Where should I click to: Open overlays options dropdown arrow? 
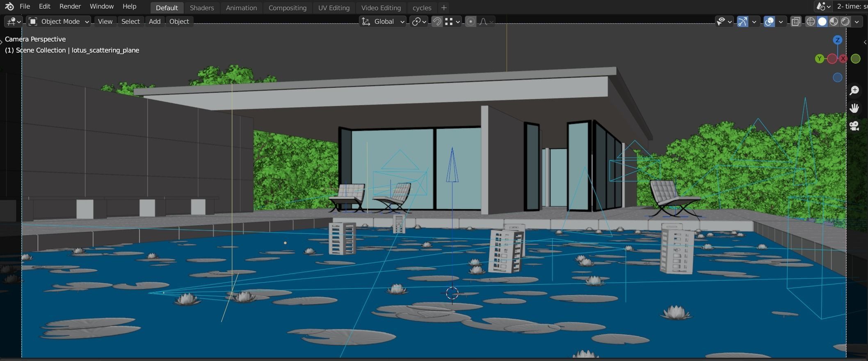781,21
